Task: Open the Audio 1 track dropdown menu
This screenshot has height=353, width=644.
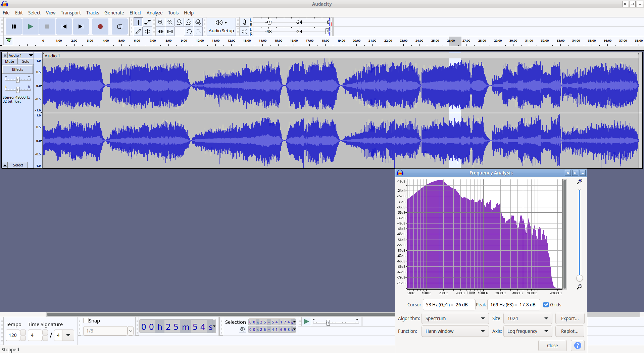Action: click(21, 55)
